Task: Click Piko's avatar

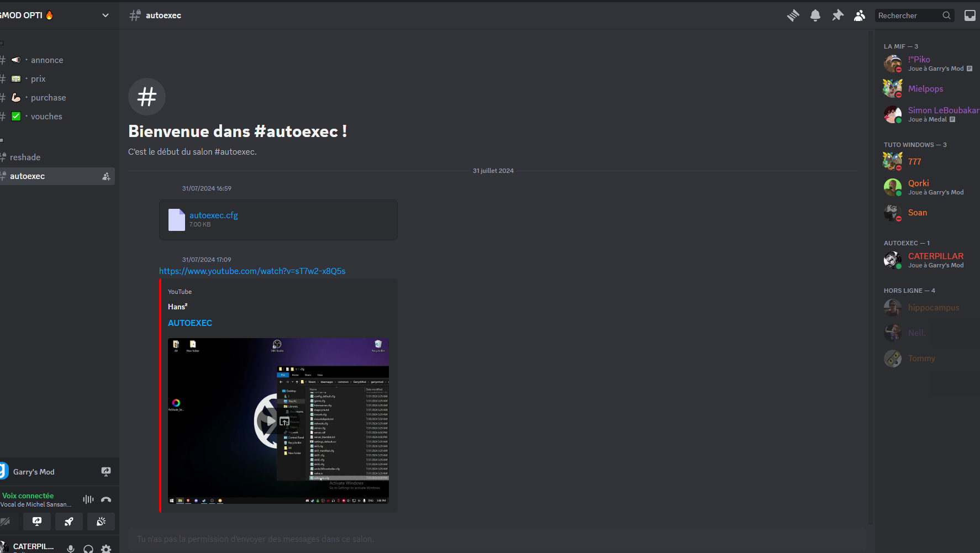Action: (x=893, y=64)
